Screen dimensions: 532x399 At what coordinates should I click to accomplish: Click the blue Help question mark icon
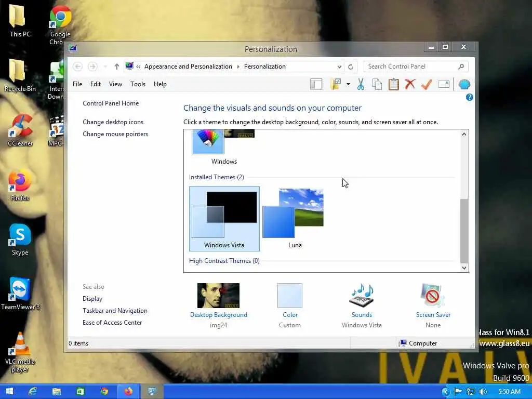tap(469, 97)
